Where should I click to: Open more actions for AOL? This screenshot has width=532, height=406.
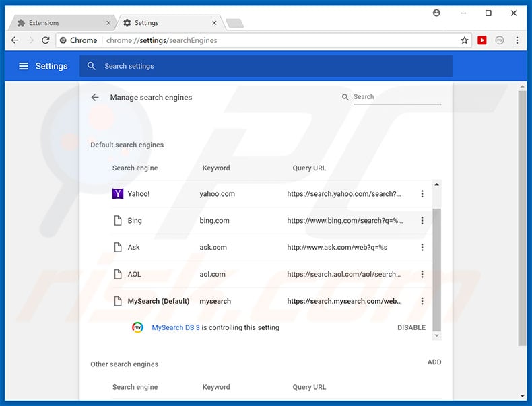pos(422,274)
